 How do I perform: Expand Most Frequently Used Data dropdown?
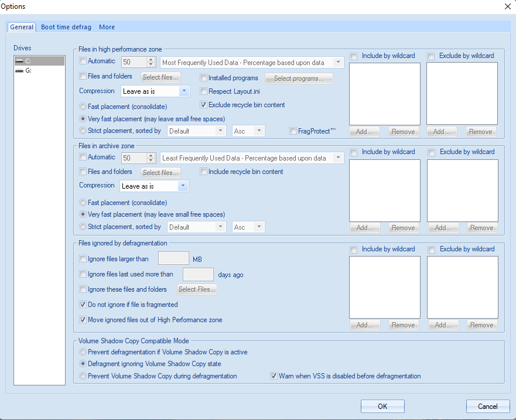pyautogui.click(x=338, y=62)
